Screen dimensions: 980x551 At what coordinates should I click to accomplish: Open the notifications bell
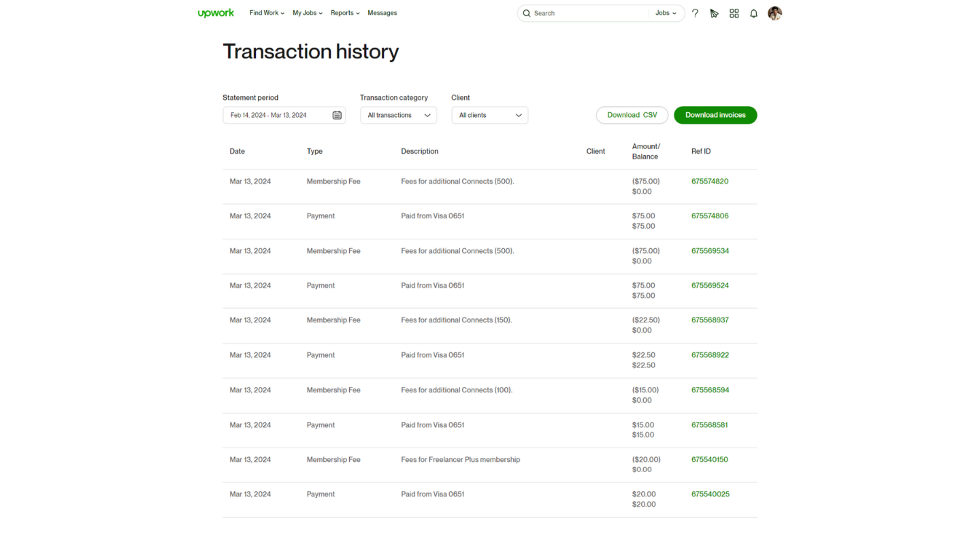tap(753, 13)
